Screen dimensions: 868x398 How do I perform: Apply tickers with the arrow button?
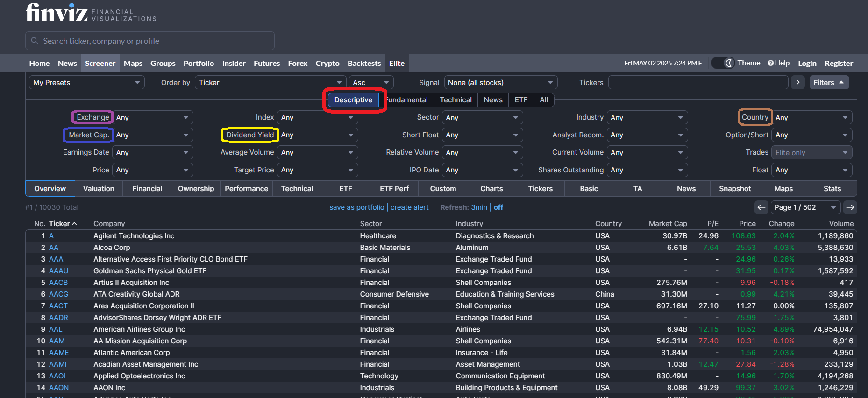pyautogui.click(x=798, y=82)
